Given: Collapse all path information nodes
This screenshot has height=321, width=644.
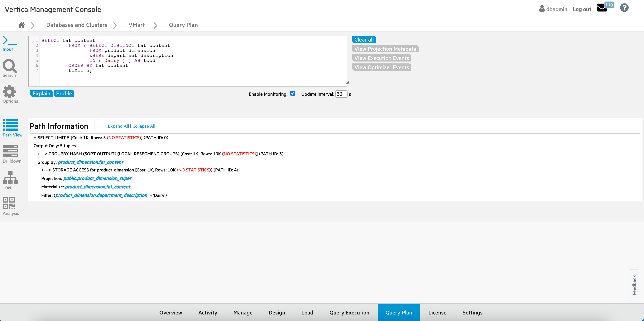Looking at the screenshot, I should click(x=144, y=126).
